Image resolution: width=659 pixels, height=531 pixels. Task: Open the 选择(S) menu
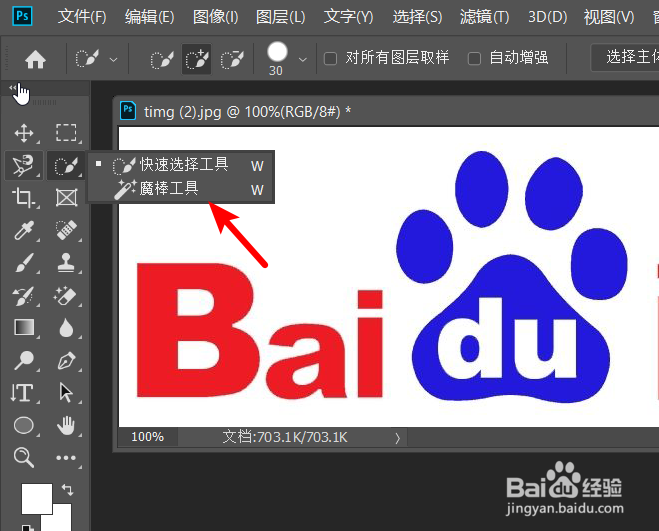417,17
